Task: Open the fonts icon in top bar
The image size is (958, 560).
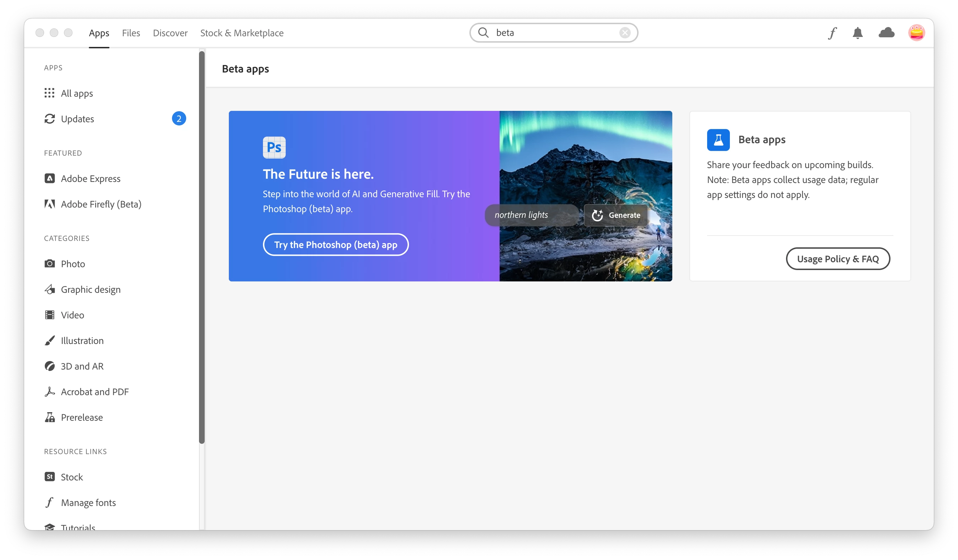Action: click(x=832, y=33)
